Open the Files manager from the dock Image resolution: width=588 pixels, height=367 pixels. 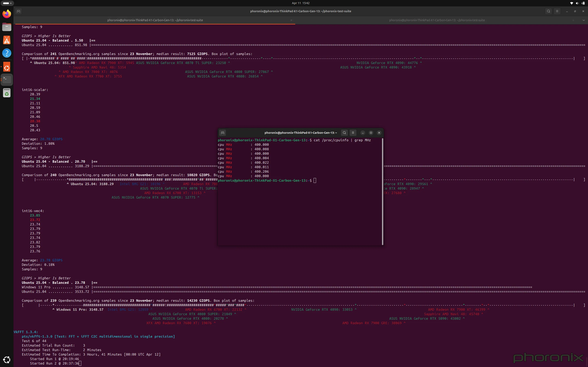click(x=7, y=27)
